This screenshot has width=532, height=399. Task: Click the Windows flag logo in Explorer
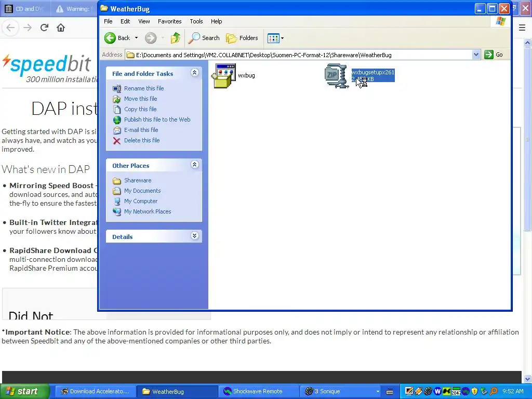[500, 21]
